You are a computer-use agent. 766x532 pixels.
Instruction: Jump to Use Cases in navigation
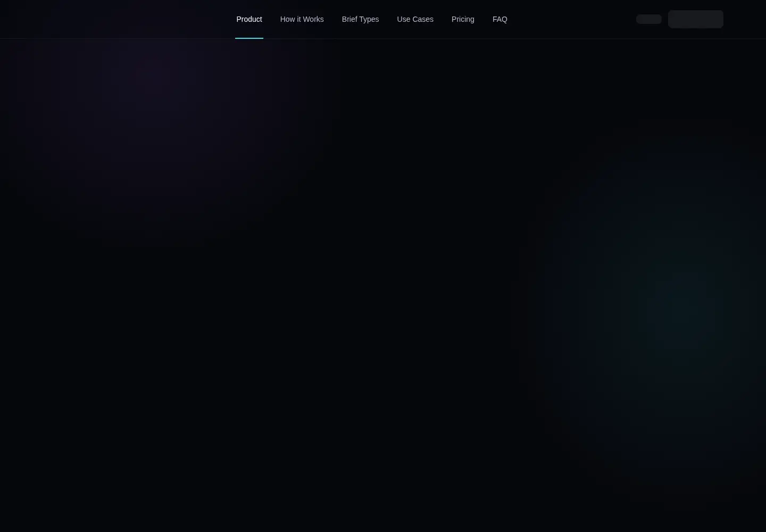[x=415, y=19]
